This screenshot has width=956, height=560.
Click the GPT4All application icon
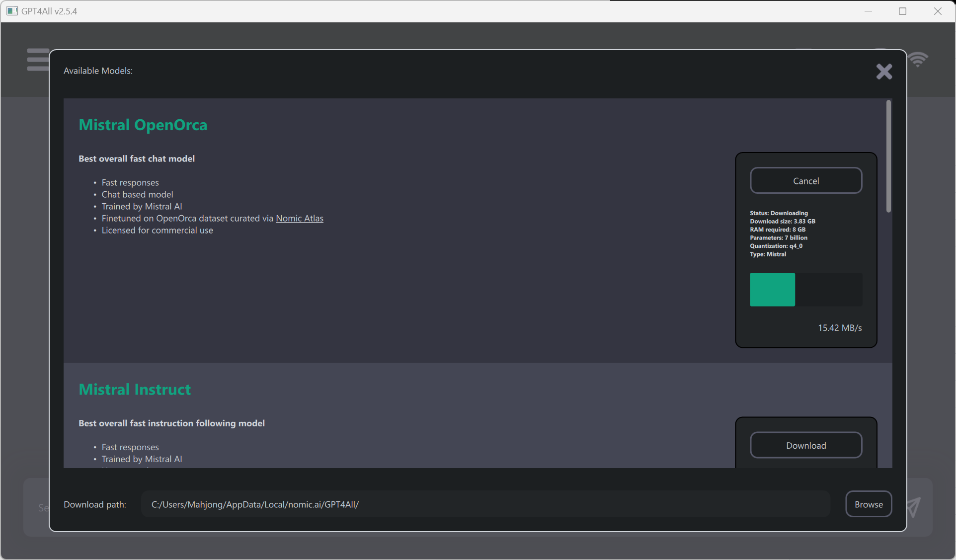point(10,10)
